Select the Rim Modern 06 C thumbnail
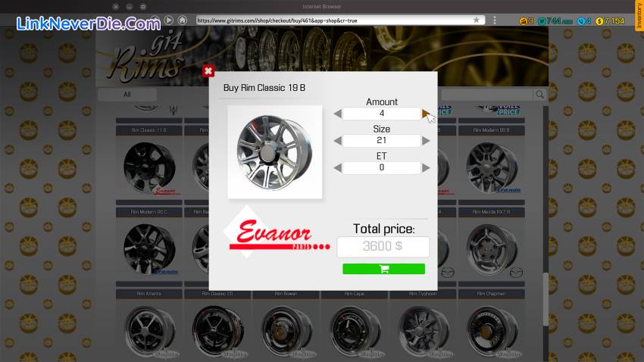The width and height of the screenshot is (644, 362). (x=149, y=249)
